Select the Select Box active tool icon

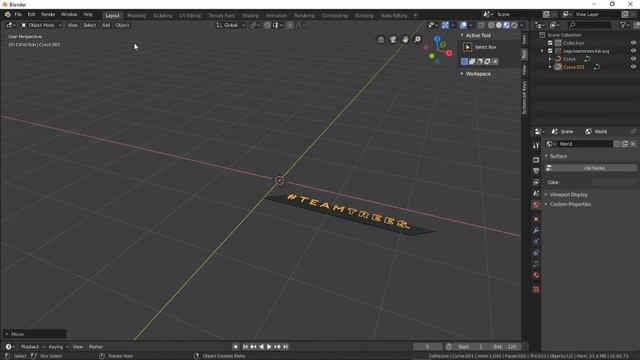coord(467,47)
